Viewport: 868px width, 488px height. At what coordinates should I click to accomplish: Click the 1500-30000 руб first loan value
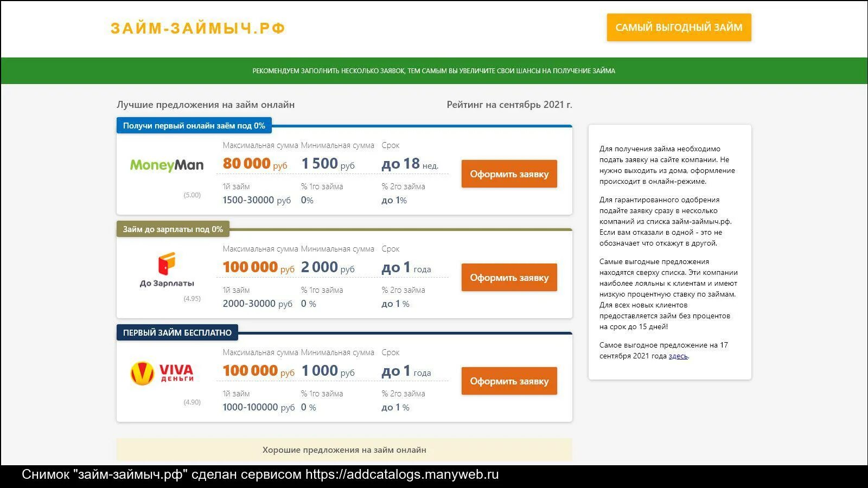(x=257, y=200)
